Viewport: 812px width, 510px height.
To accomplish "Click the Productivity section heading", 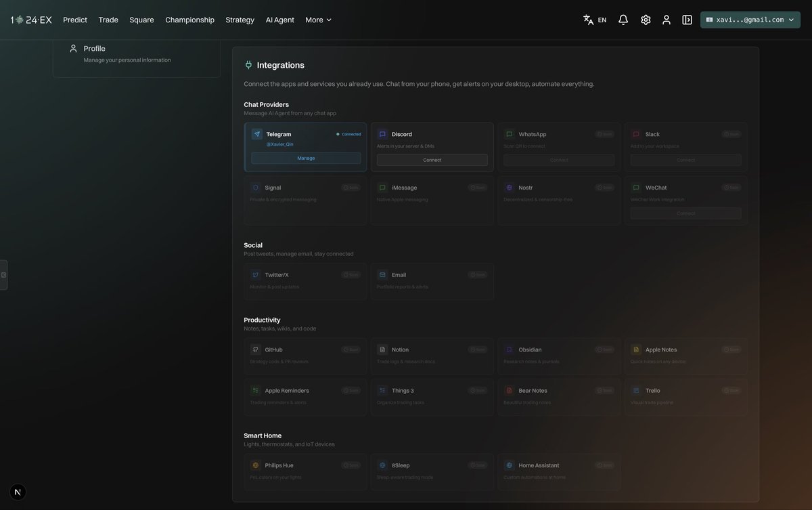I will [x=262, y=320].
